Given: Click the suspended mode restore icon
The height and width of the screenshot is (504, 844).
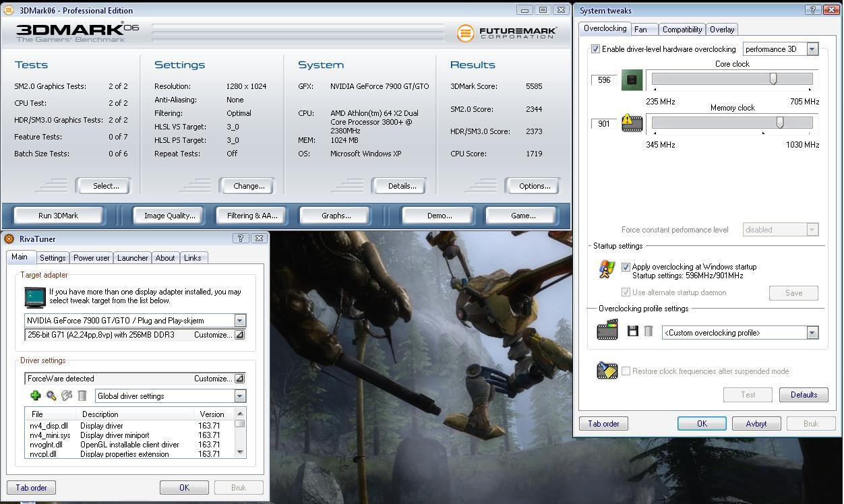Looking at the screenshot, I should [x=607, y=371].
